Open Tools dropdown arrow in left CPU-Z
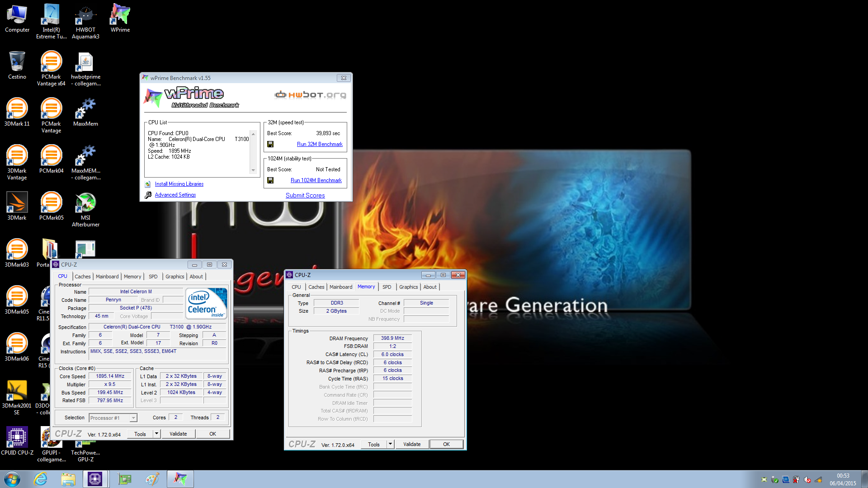Viewport: 868px width, 488px height. [x=156, y=434]
